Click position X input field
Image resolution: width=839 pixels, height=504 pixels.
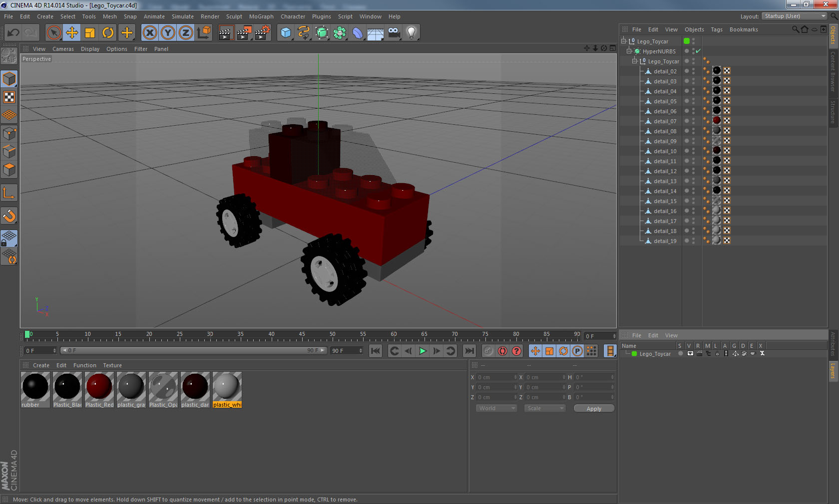point(496,377)
